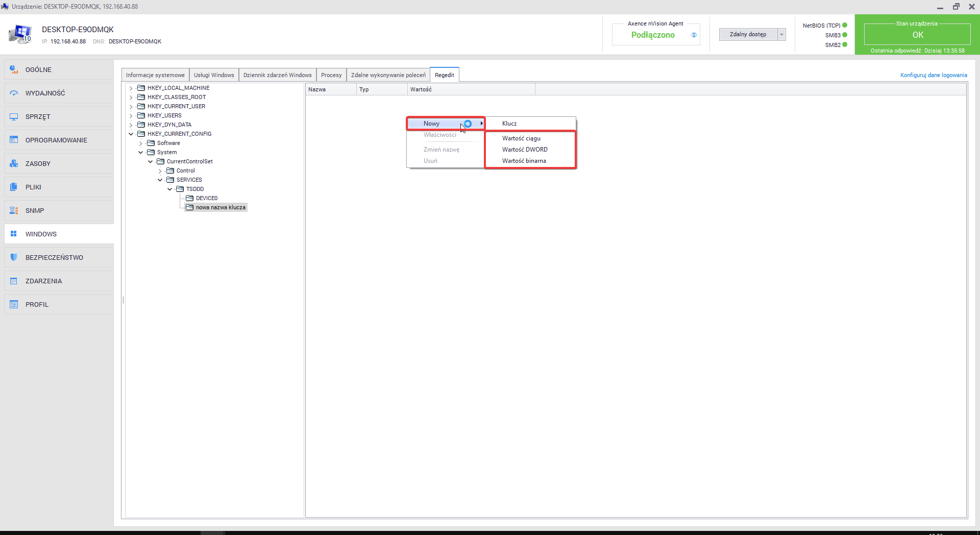
Task: Switch to the Procesy tab
Action: click(331, 75)
